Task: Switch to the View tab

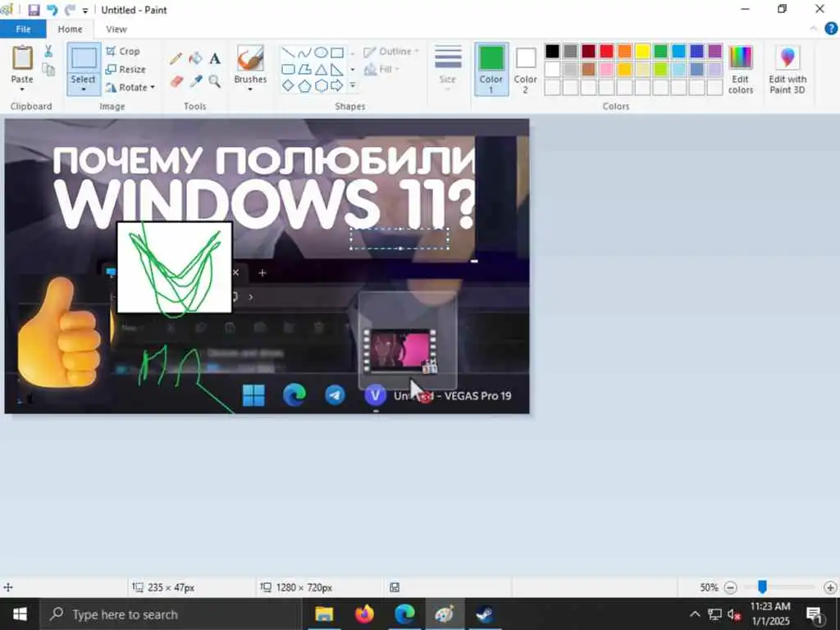Action: point(116,29)
